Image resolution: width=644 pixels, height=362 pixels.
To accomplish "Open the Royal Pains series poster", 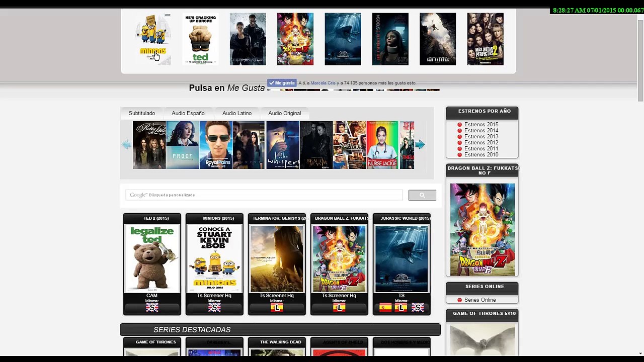I will pos(216,145).
